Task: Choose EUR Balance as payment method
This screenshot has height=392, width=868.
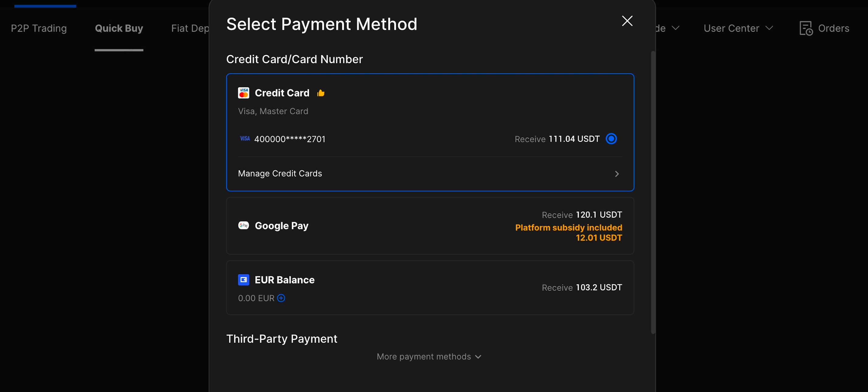Action: pyautogui.click(x=430, y=287)
